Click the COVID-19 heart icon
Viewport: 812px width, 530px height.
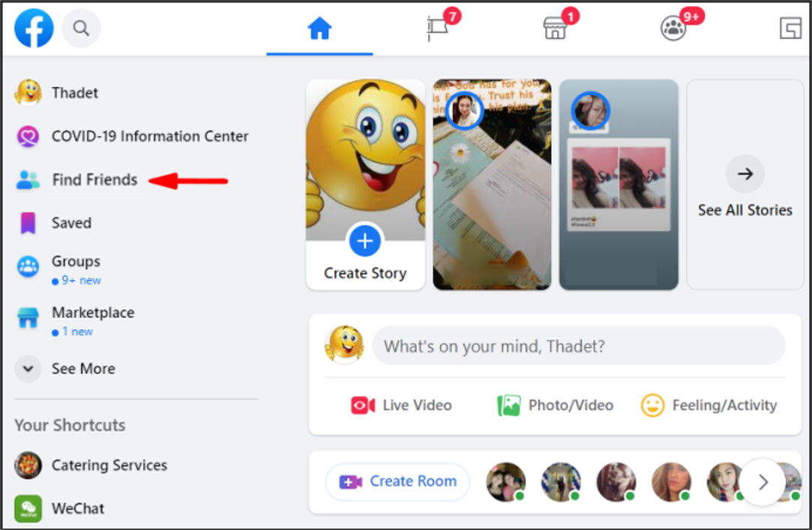point(28,136)
